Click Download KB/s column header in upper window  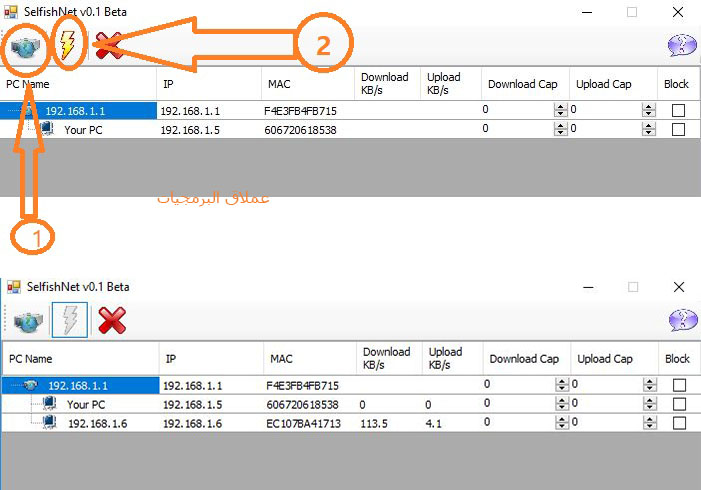(388, 84)
